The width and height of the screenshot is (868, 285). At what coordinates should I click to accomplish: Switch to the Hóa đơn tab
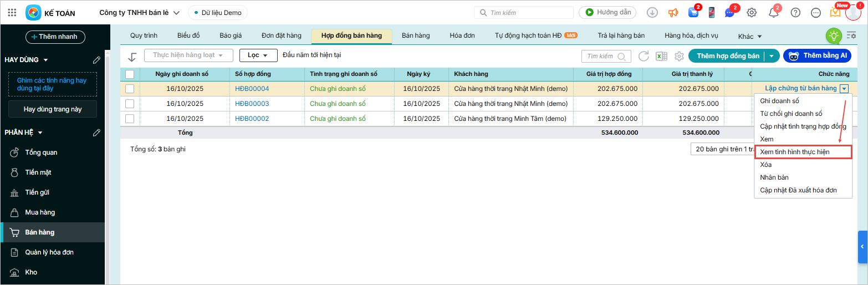[462, 35]
